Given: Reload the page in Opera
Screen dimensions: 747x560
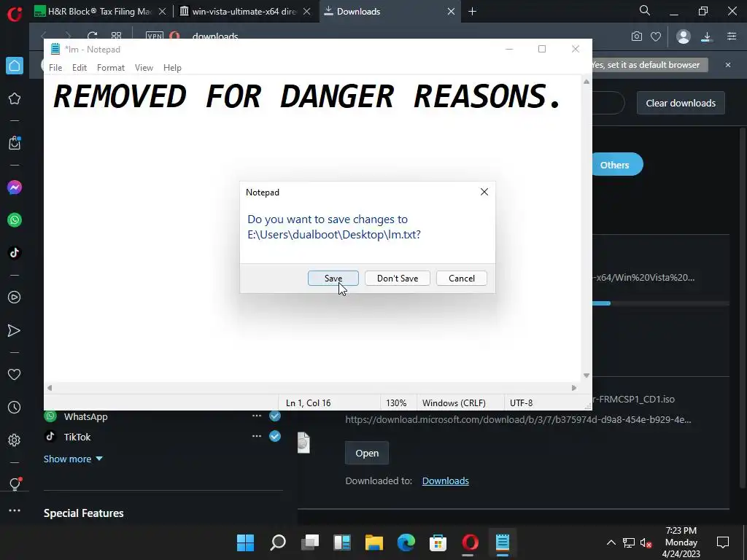Looking at the screenshot, I should pyautogui.click(x=93, y=35).
